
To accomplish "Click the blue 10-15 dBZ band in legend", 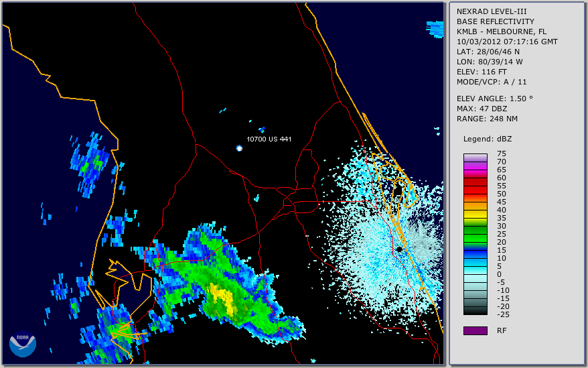I will 475,254.
